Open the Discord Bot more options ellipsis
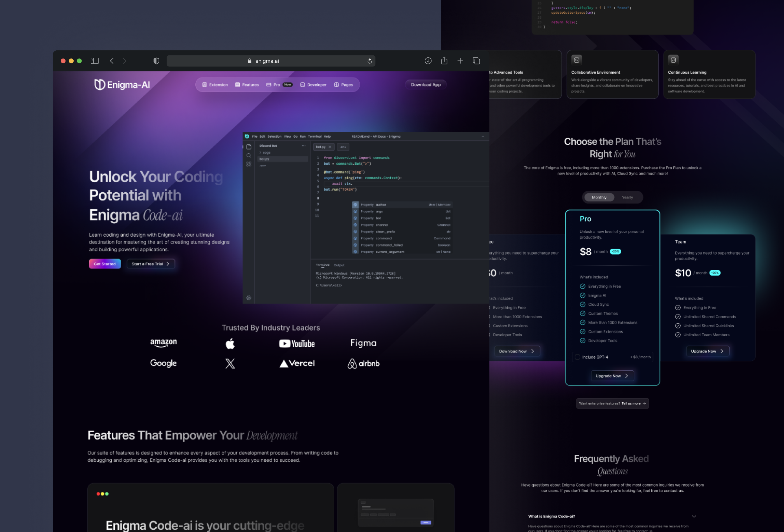The image size is (784, 532). pyautogui.click(x=304, y=146)
